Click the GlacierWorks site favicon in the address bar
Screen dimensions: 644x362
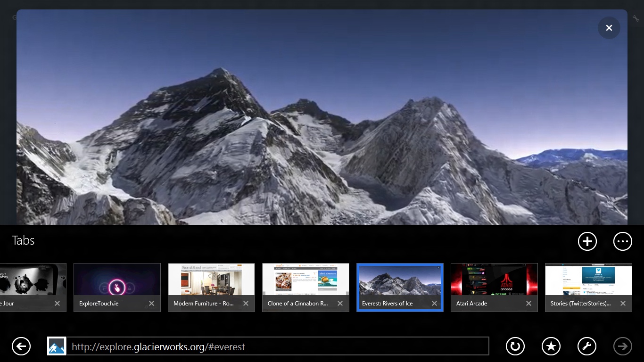coord(56,346)
